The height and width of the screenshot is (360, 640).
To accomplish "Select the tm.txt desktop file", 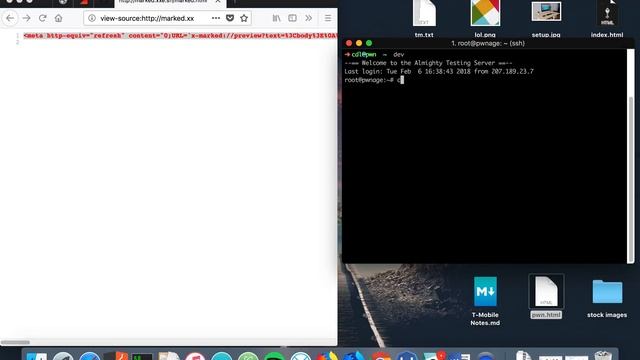I will coord(424,18).
